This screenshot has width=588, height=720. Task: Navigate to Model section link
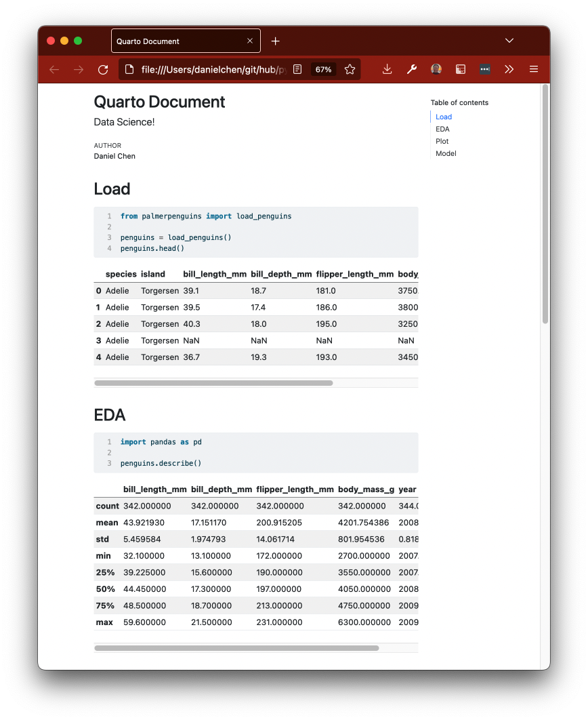(x=446, y=153)
